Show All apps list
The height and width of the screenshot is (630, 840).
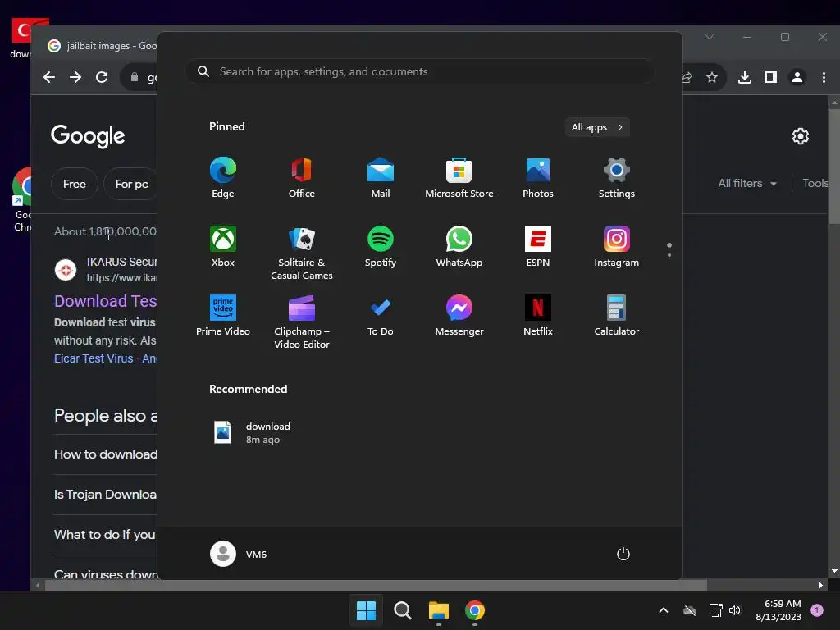(597, 127)
